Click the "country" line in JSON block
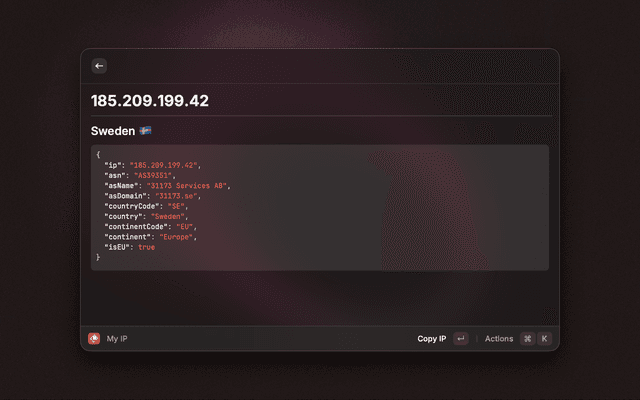The width and height of the screenshot is (640, 400). 145,216
